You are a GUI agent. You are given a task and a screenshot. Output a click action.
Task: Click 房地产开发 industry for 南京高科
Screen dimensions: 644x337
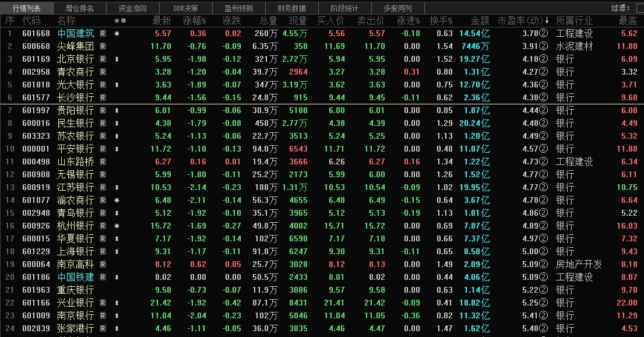coord(579,264)
